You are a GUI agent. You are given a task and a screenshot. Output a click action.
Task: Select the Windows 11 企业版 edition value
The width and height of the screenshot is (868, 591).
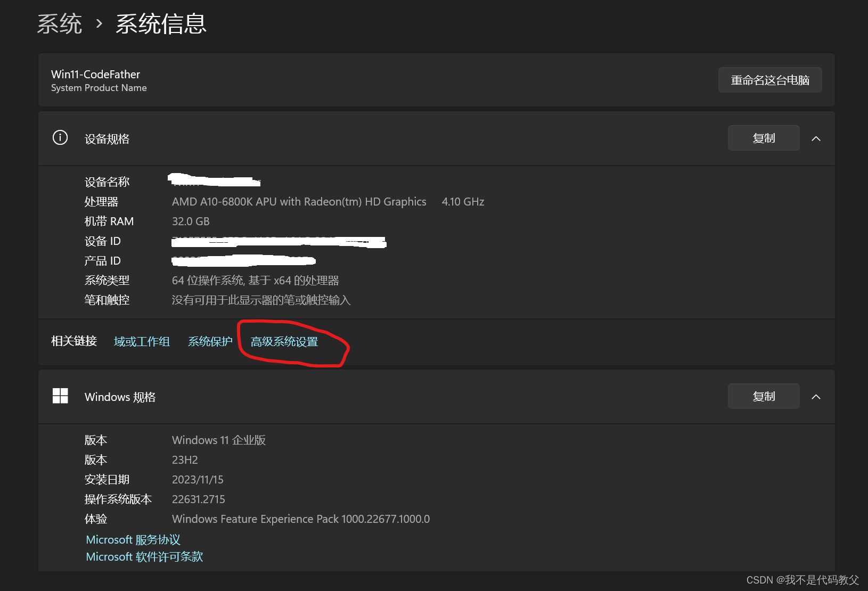click(219, 440)
